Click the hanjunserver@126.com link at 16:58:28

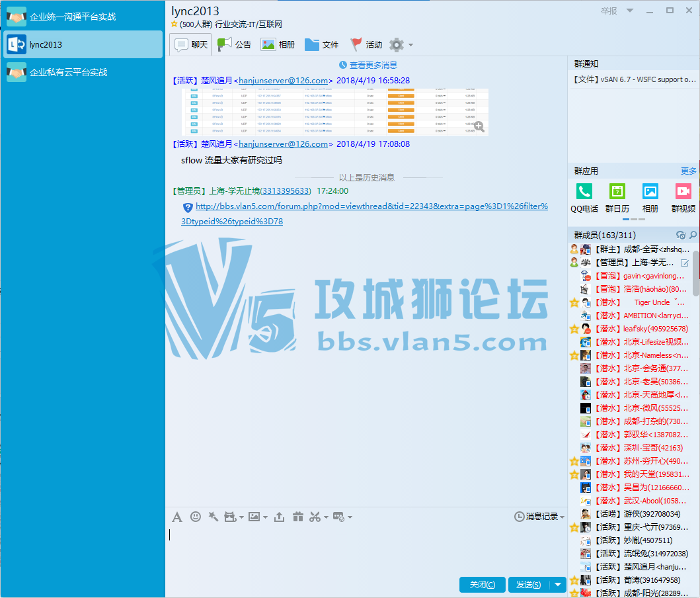[283, 81]
